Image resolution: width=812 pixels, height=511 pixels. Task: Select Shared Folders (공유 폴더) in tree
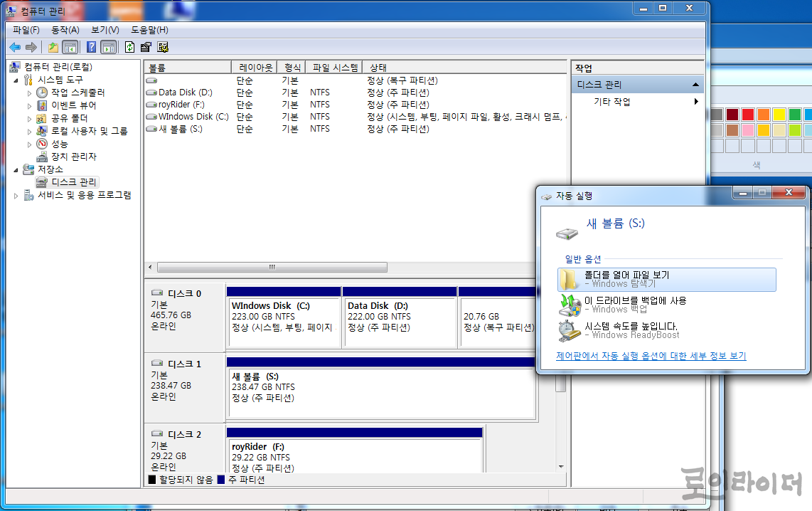coord(70,118)
